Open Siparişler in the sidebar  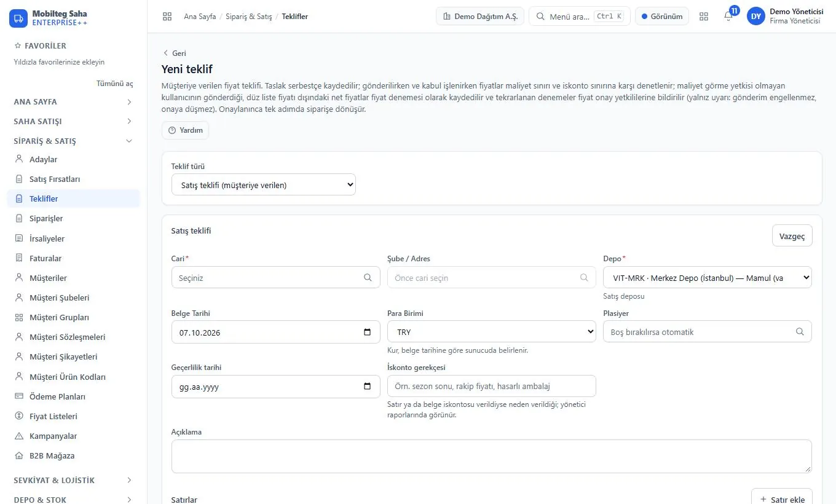point(73,218)
